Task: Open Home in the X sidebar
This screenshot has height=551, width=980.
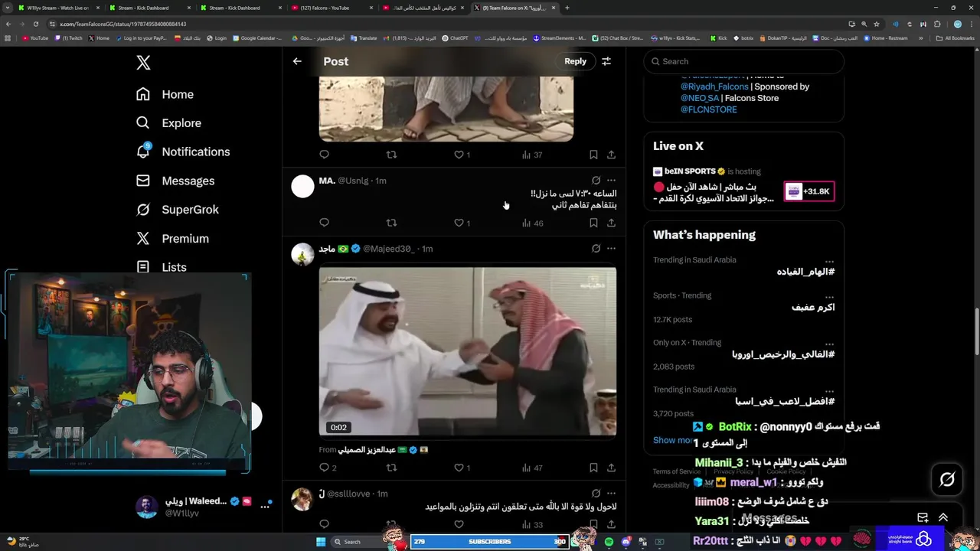Action: pyautogui.click(x=165, y=94)
